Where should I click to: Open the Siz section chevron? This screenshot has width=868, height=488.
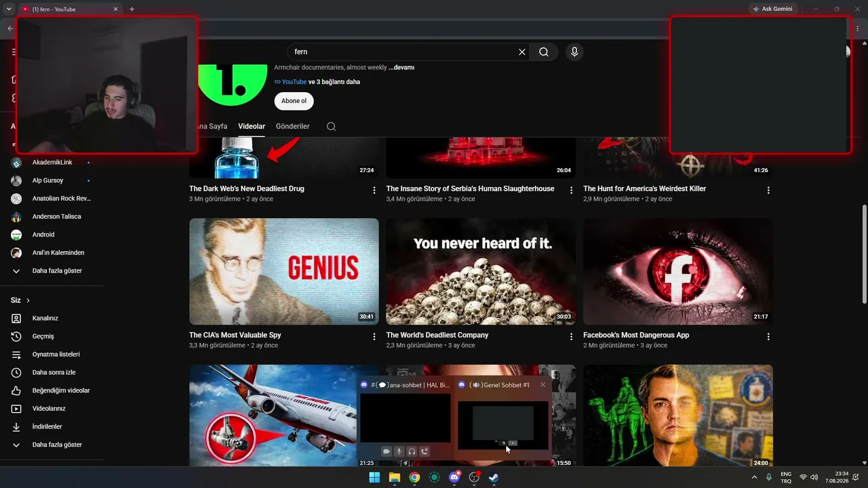point(28,300)
